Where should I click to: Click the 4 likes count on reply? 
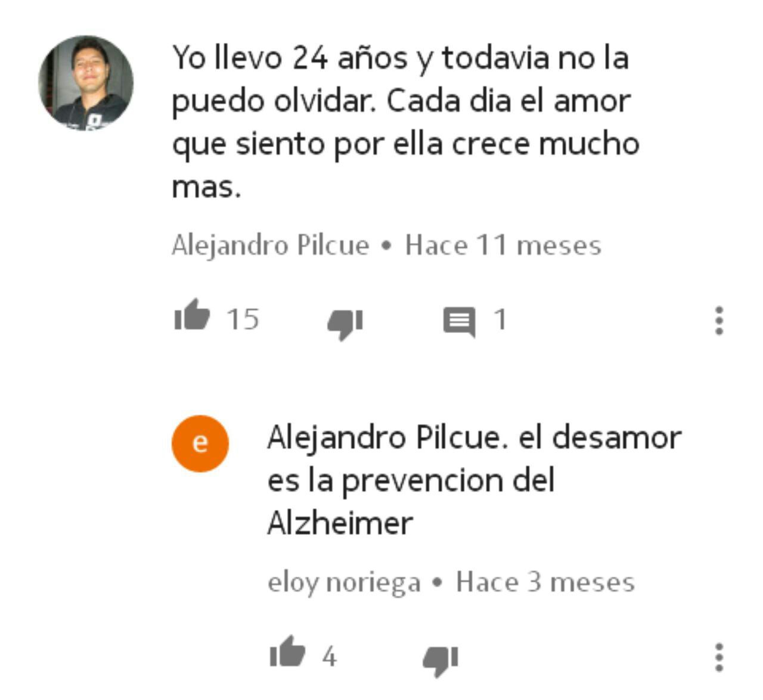pos(329,657)
